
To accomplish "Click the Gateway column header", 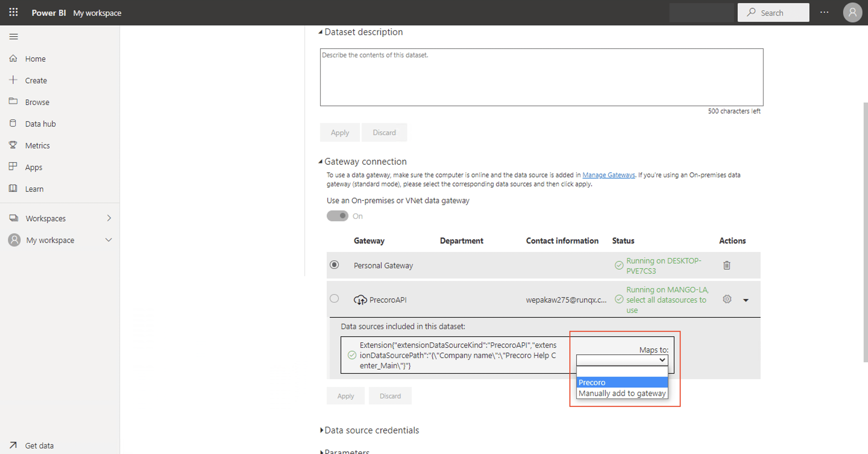I will pyautogui.click(x=369, y=241).
